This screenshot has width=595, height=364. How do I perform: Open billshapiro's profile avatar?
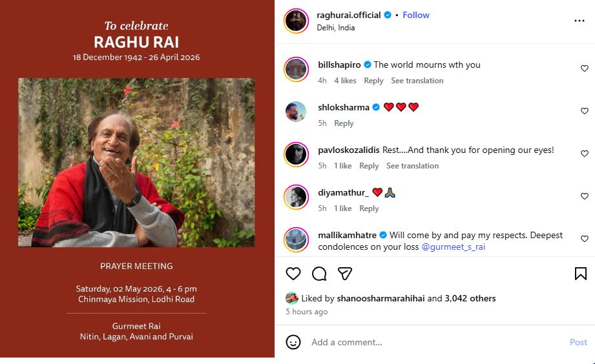[x=296, y=69]
